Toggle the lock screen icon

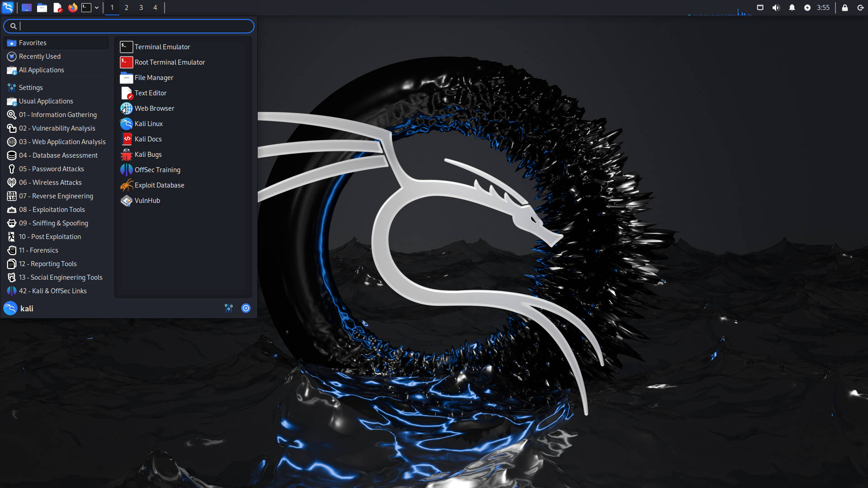[x=845, y=7]
